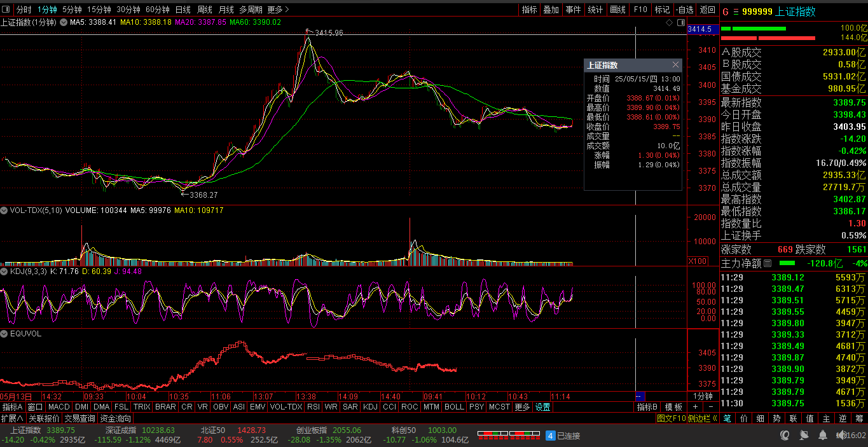Expand the KDJ(9,3,3) indicator dropdown arrow
This screenshot has width=868, height=447.
tap(4, 272)
